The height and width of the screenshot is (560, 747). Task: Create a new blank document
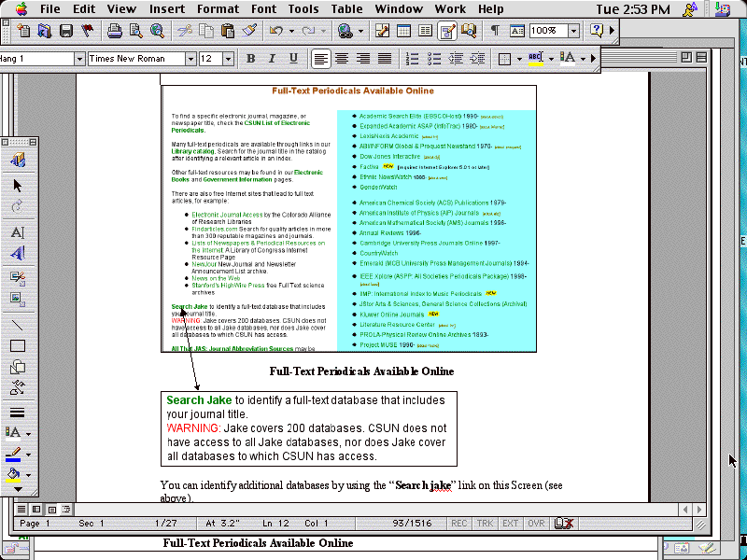click(22, 31)
